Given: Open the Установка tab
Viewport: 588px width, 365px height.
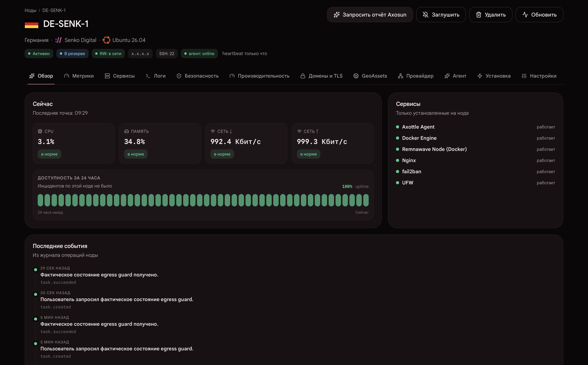Looking at the screenshot, I should 494,76.
